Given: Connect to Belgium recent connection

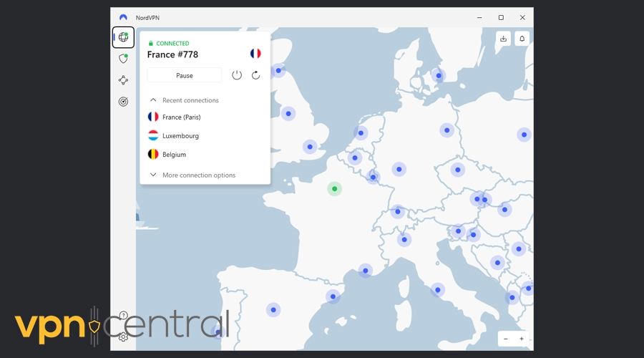Looking at the screenshot, I should [x=167, y=155].
